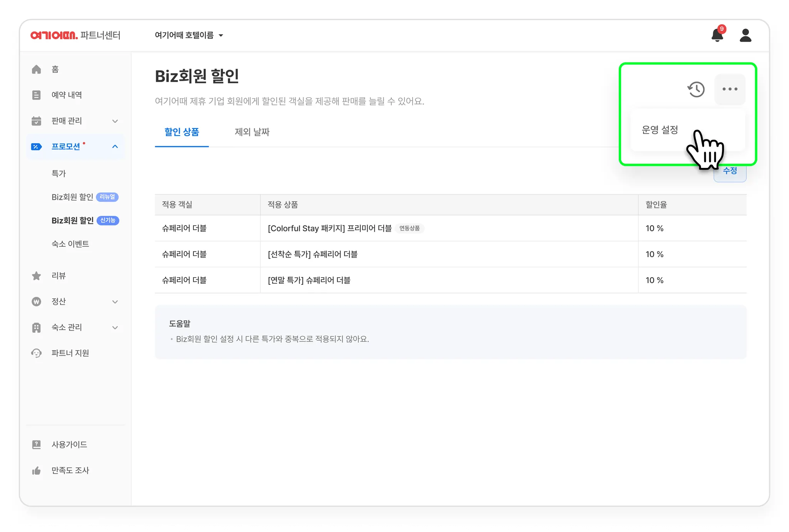Click the change history clock icon
789x532 pixels.
coord(696,89)
